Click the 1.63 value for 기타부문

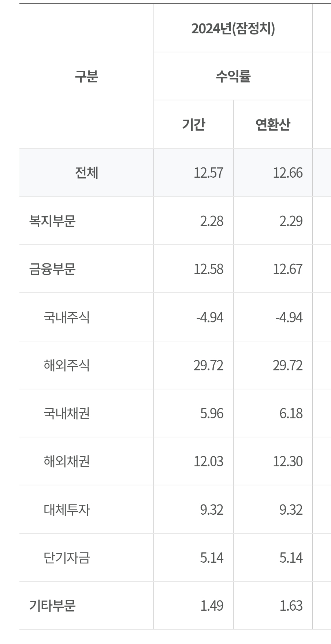point(291,606)
